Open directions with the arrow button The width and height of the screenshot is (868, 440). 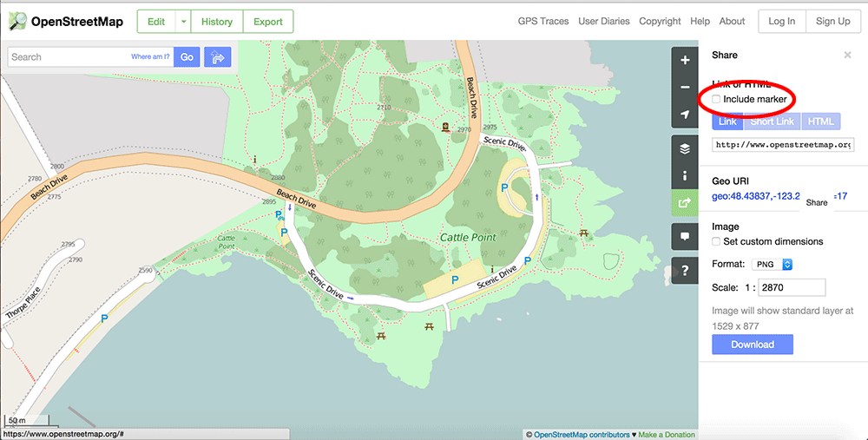218,57
